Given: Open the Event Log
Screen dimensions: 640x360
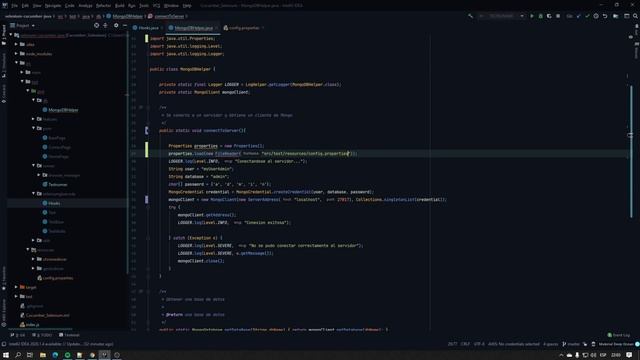Looking at the screenshot, I should pos(619,335).
